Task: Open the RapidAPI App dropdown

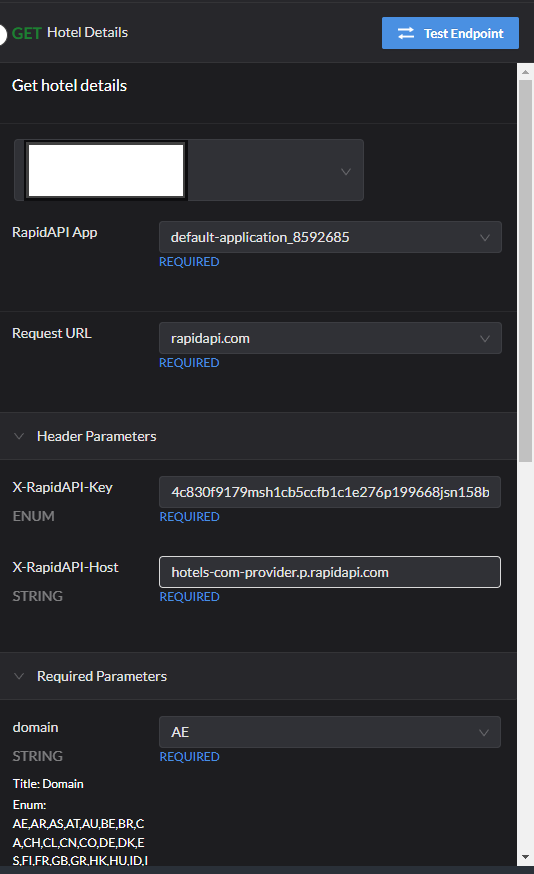Action: (330, 237)
